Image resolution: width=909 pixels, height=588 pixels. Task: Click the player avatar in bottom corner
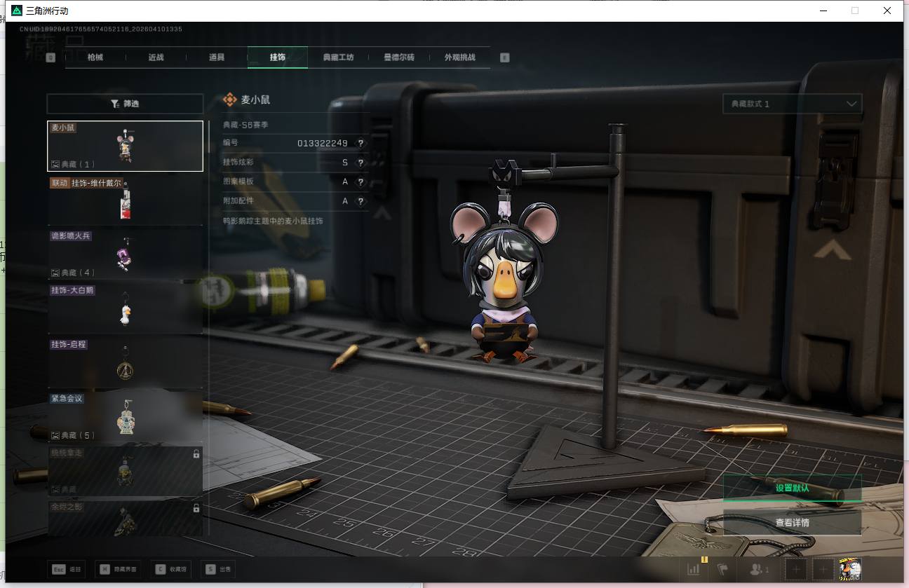pos(849,569)
